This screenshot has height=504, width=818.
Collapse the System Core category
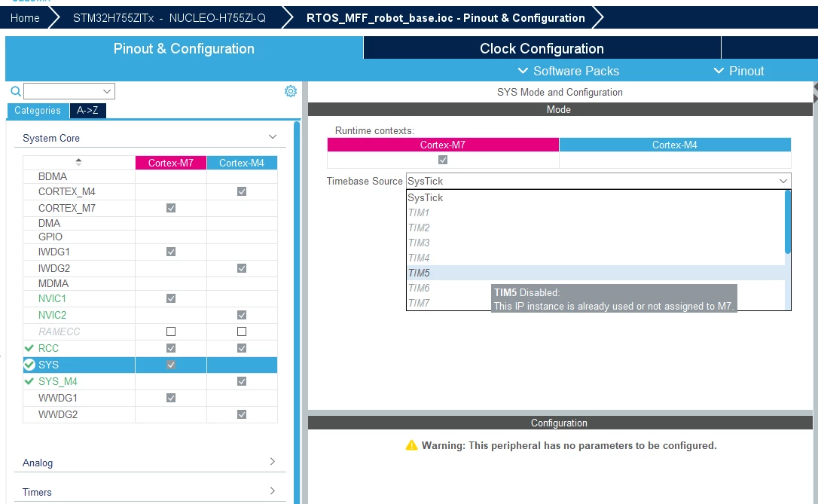[273, 136]
